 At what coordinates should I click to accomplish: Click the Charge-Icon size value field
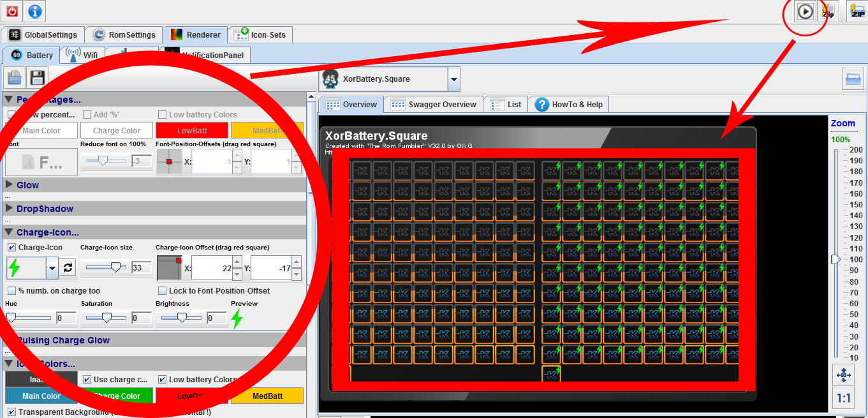(x=141, y=268)
